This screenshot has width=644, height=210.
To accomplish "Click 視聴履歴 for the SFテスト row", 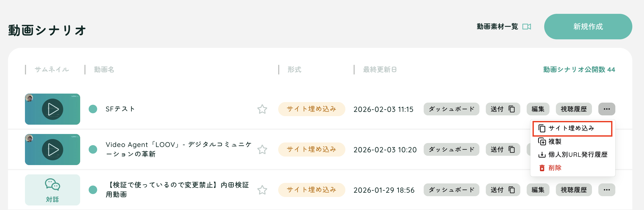I will click(574, 109).
